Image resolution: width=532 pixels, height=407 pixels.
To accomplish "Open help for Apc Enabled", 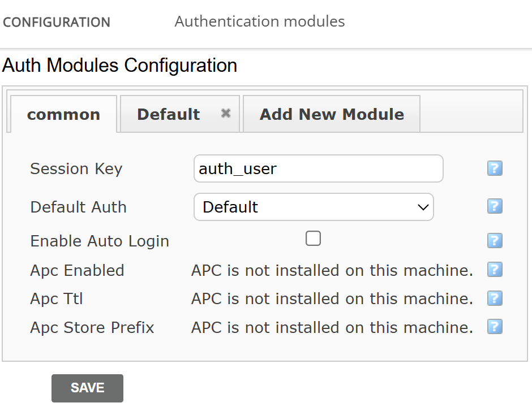I will tap(494, 270).
